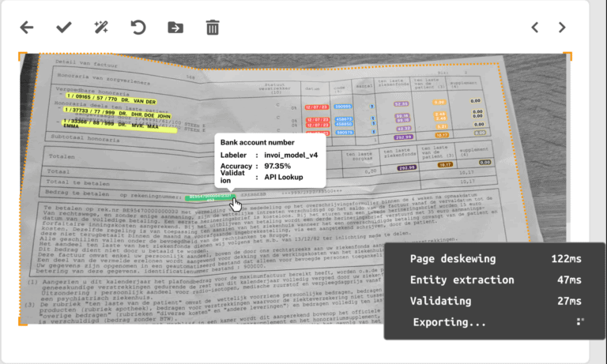
Task: Click 'Validating' status entry
Action: click(440, 301)
